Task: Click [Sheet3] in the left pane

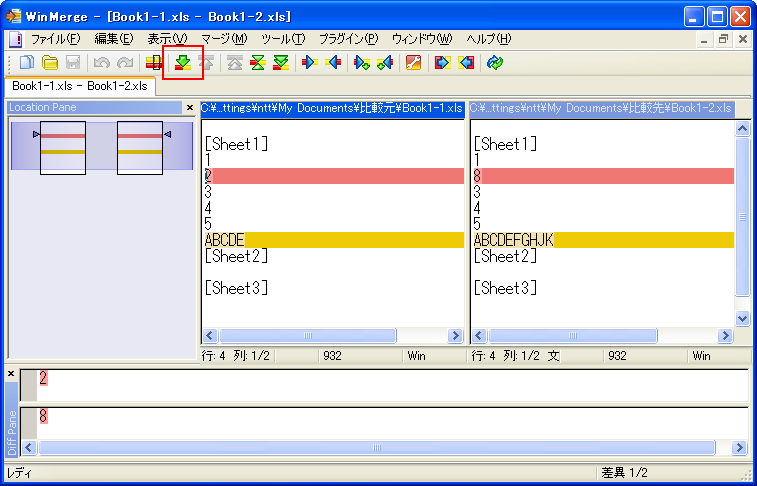Action: click(236, 288)
